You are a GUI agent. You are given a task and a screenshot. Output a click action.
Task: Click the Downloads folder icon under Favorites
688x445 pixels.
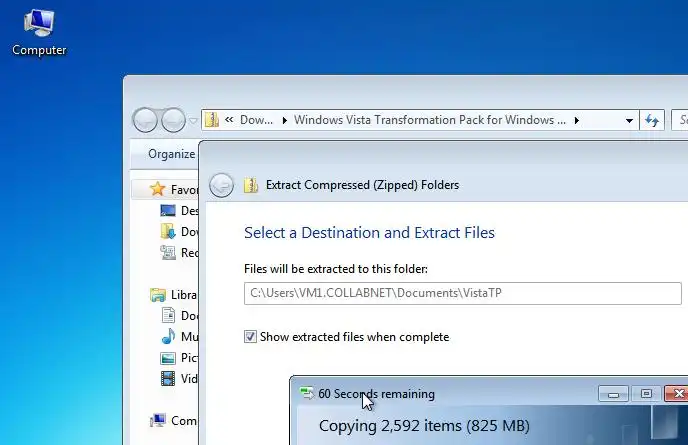(168, 231)
